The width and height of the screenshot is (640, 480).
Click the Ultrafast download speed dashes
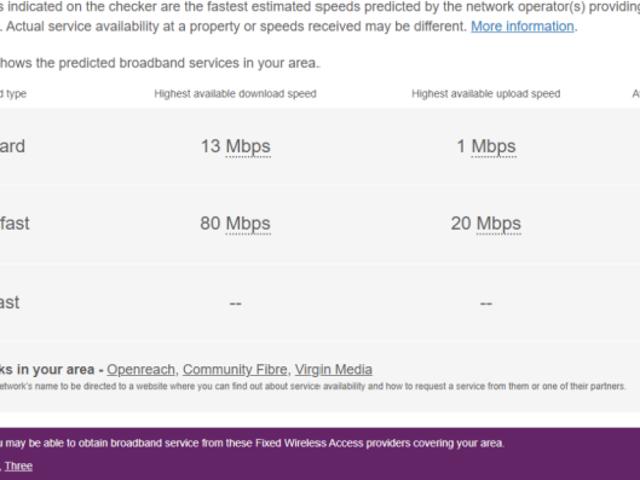click(x=236, y=303)
